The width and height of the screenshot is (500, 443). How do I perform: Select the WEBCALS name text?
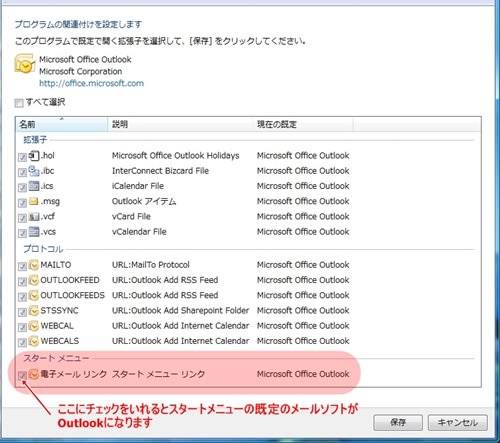(x=60, y=341)
